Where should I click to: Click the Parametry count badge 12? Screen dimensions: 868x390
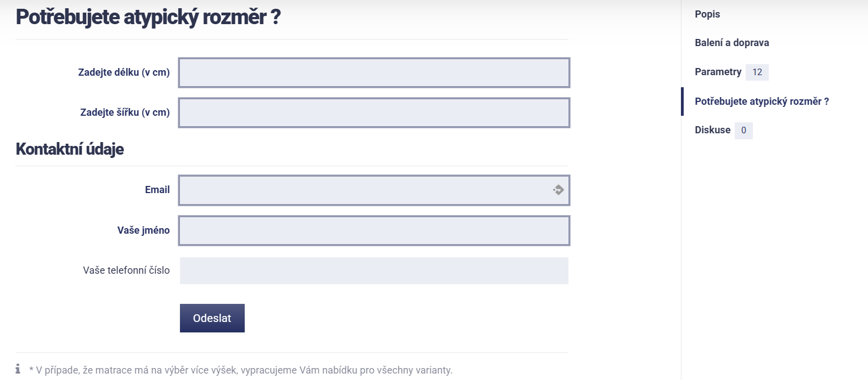click(x=757, y=72)
